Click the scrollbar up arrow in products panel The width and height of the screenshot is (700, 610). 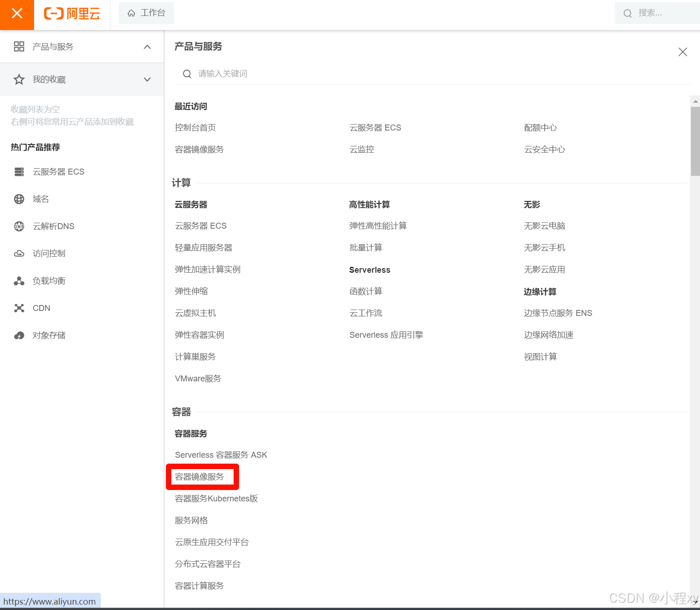pos(695,101)
